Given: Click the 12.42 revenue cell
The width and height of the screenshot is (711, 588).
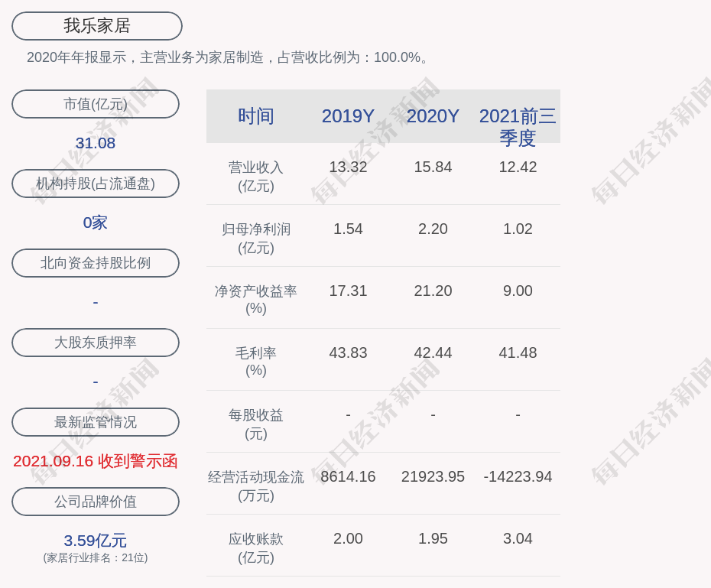Looking at the screenshot, I should pyautogui.click(x=518, y=167).
